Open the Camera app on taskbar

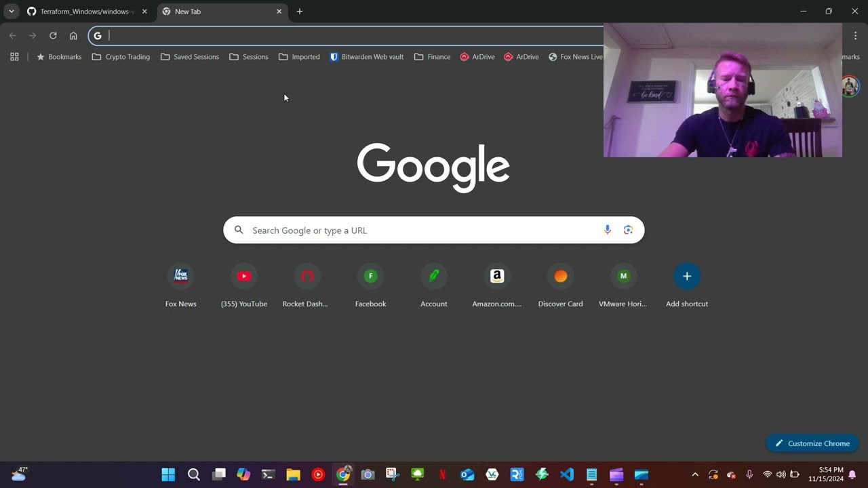click(x=368, y=474)
